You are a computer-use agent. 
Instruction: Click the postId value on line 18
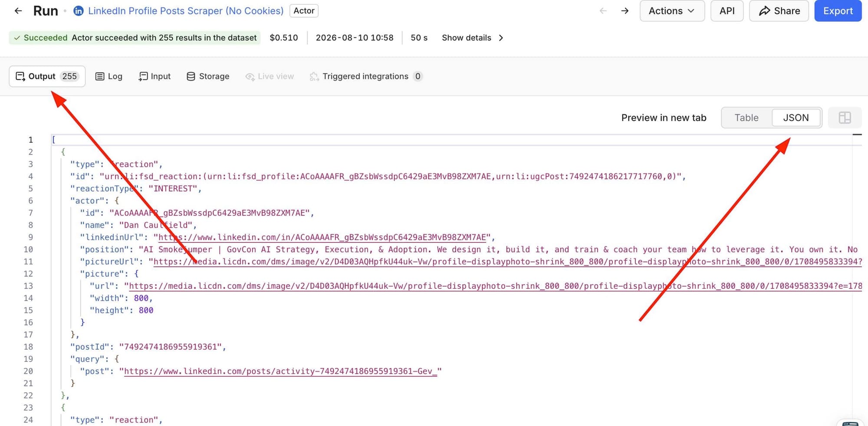click(x=171, y=347)
